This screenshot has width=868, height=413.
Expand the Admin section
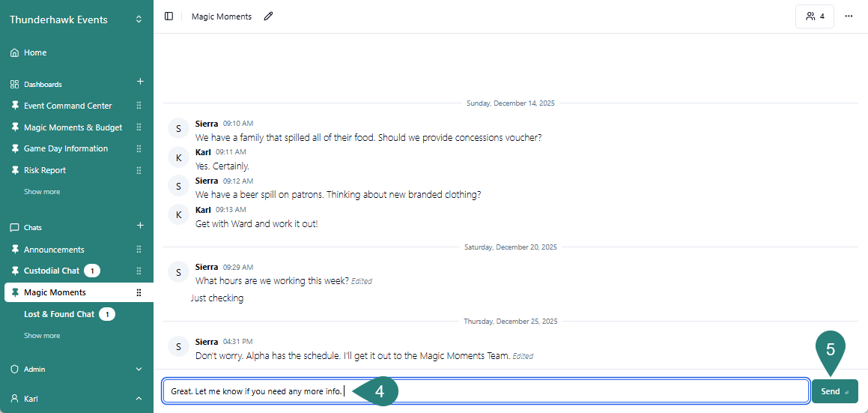tap(139, 369)
